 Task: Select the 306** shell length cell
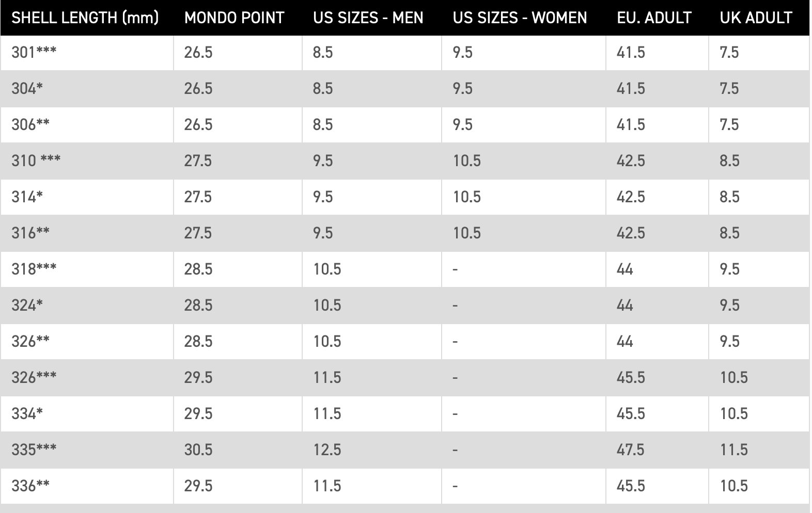point(87,125)
